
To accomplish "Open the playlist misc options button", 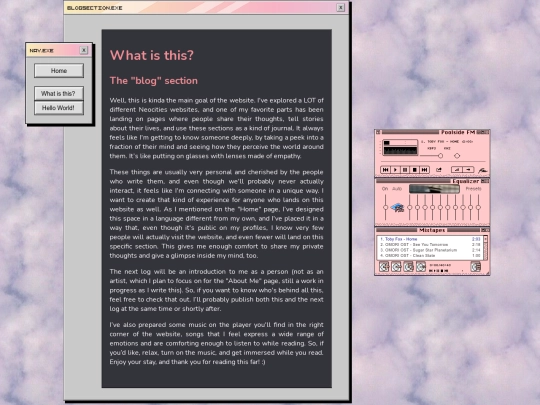I will tap(420, 267).
